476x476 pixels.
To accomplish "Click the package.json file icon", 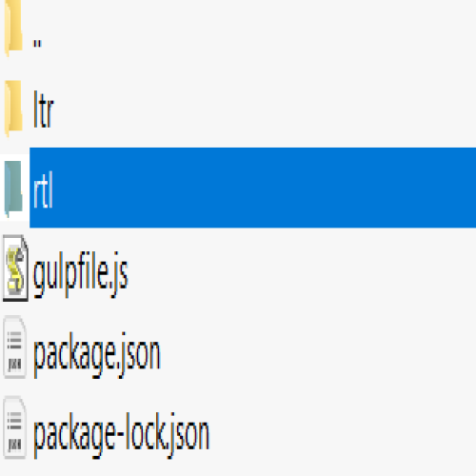I will click(14, 347).
